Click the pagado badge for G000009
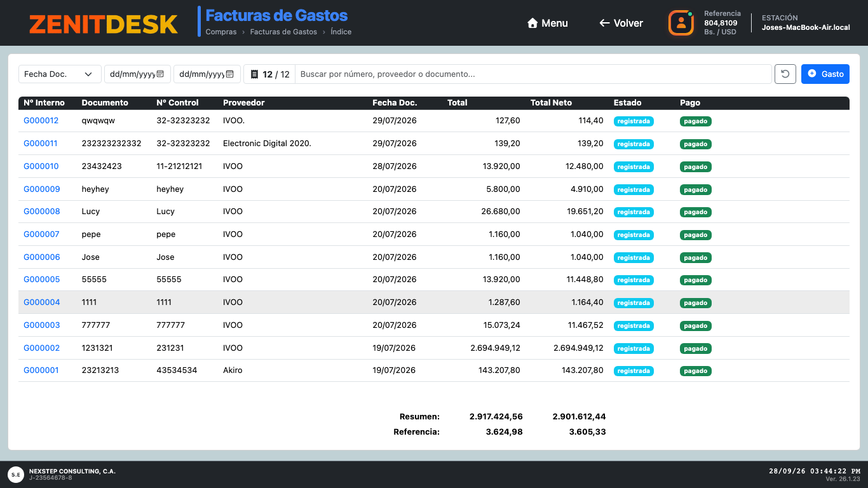This screenshot has width=868, height=488. (696, 190)
